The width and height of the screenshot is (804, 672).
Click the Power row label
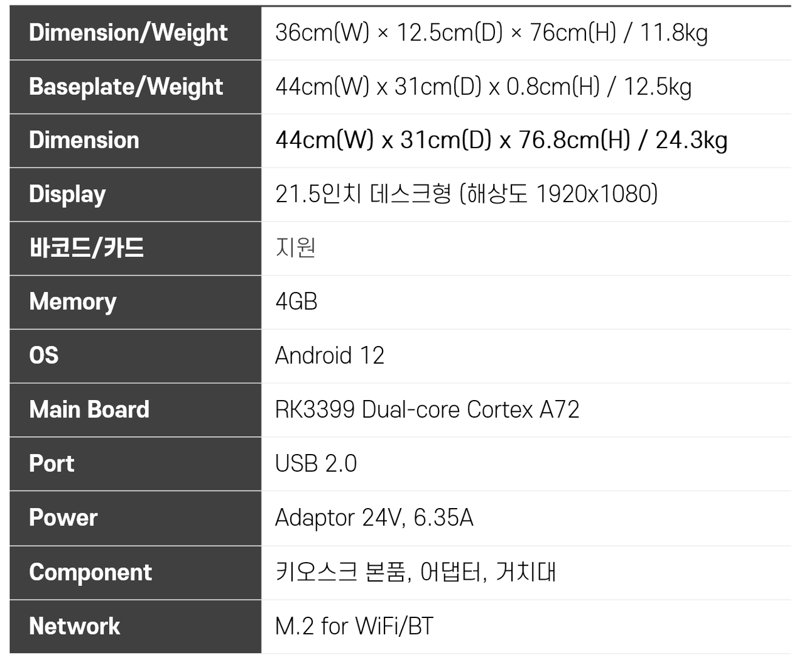63,518
